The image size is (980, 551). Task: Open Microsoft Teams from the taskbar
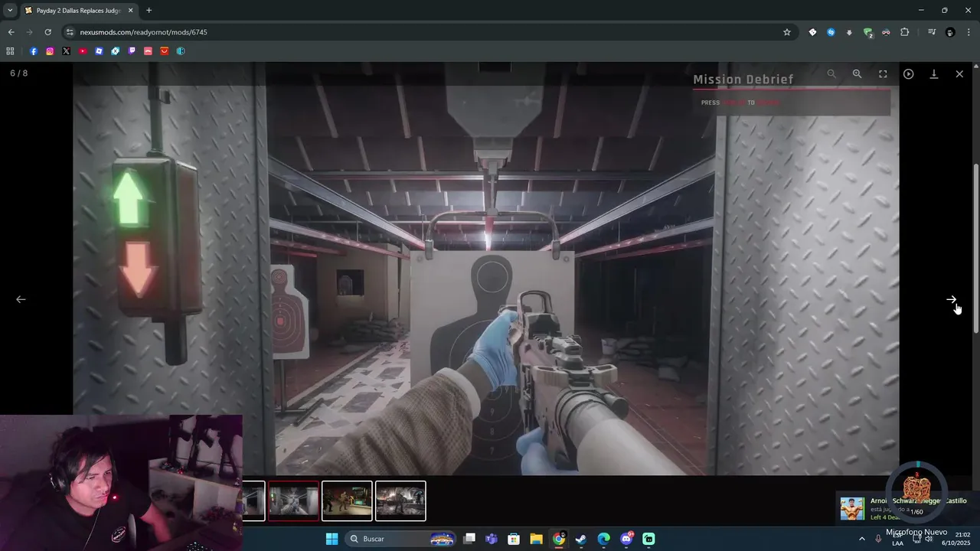point(492,539)
